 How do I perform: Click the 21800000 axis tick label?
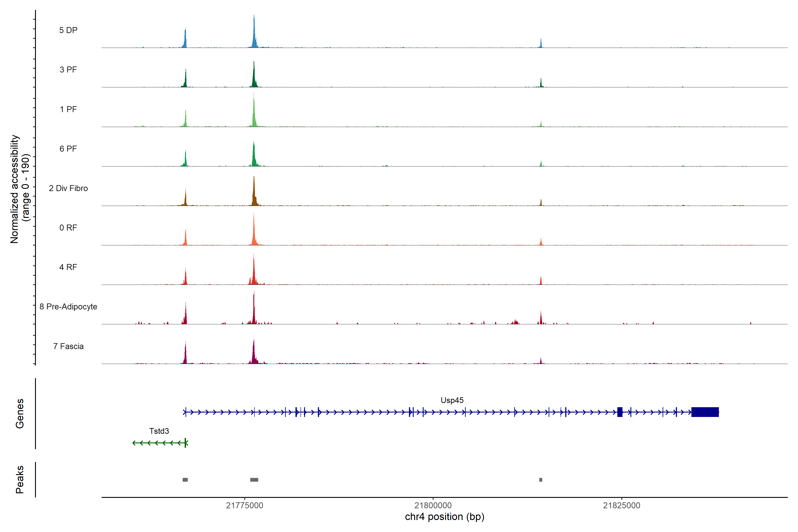point(433,506)
